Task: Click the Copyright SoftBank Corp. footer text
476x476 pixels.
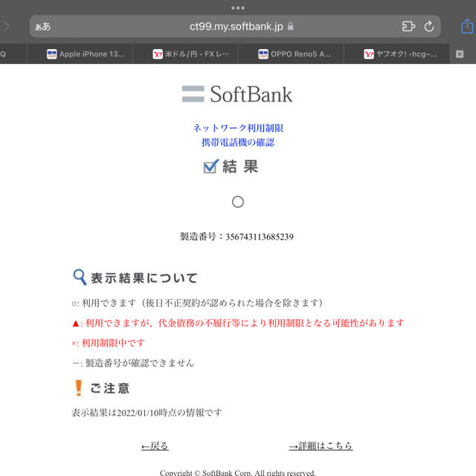Action: pos(238,472)
